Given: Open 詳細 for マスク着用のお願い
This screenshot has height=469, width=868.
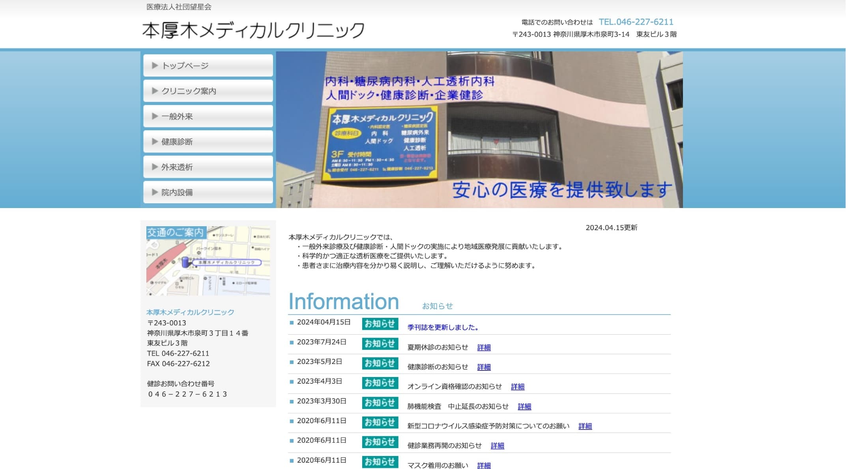Looking at the screenshot, I should 484,465.
